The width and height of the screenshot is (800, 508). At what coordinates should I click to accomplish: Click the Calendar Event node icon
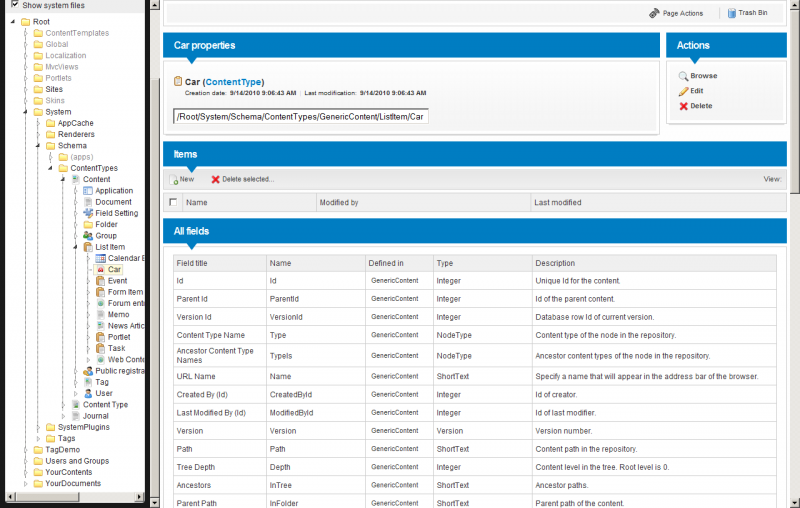[101, 258]
